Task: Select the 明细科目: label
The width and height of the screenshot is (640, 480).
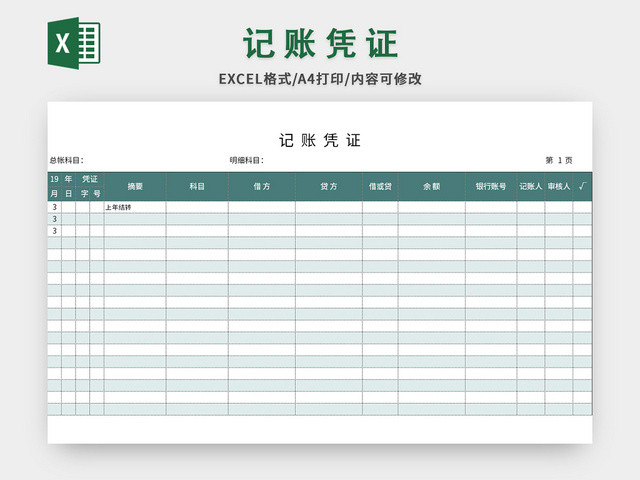Action: point(247,160)
